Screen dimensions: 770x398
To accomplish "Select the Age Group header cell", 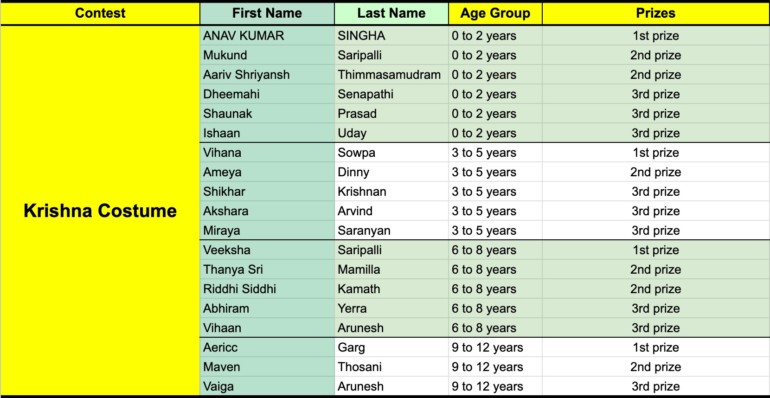I will tap(495, 13).
